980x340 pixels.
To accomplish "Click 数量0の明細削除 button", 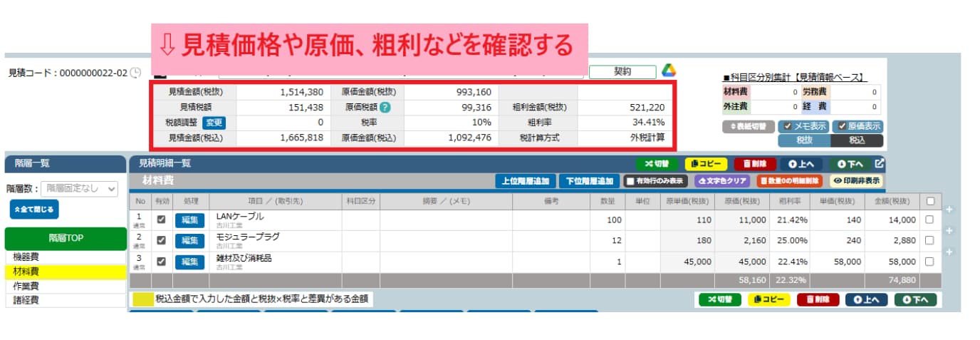I will [789, 181].
